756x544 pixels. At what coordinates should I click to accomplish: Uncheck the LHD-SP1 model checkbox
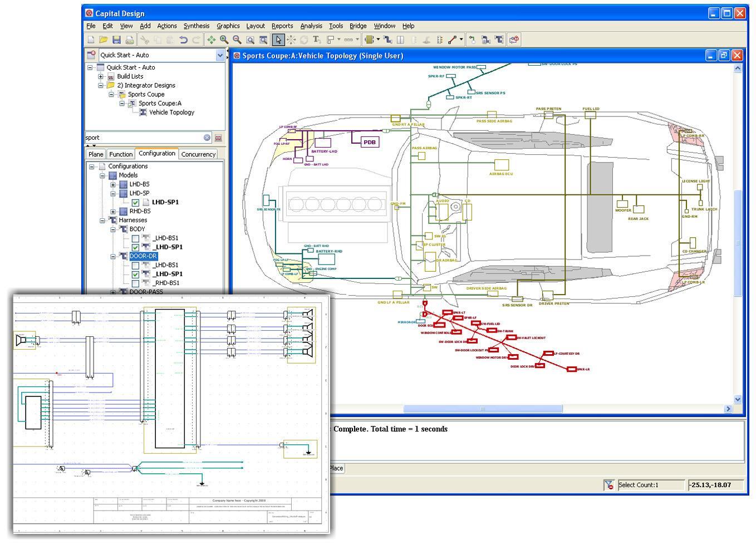tap(135, 202)
